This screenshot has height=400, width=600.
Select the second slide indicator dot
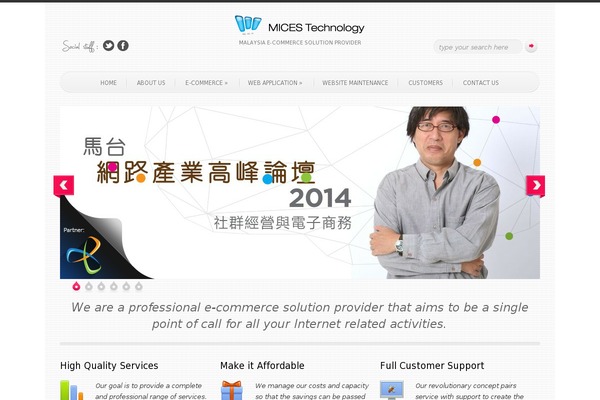point(89,286)
